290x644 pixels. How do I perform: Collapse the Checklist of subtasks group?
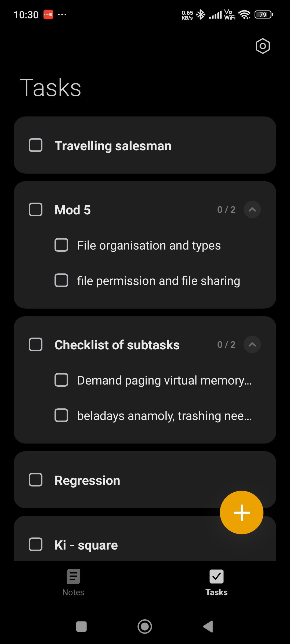coord(252,345)
